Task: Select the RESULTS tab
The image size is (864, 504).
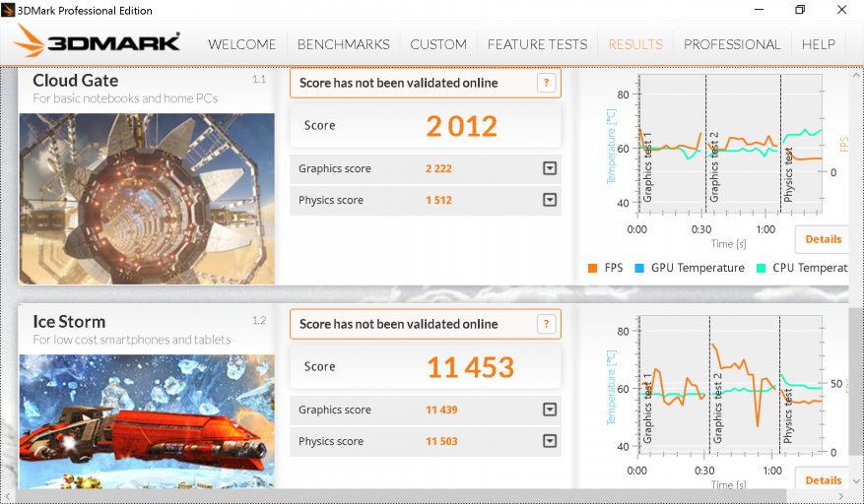Action: (x=635, y=44)
